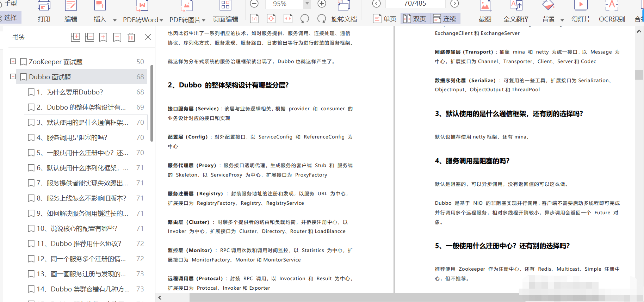Image resolution: width=644 pixels, height=302 pixels.
Task: Select the ZooKeeper 面试题 bookmark row
Action: click(82, 62)
